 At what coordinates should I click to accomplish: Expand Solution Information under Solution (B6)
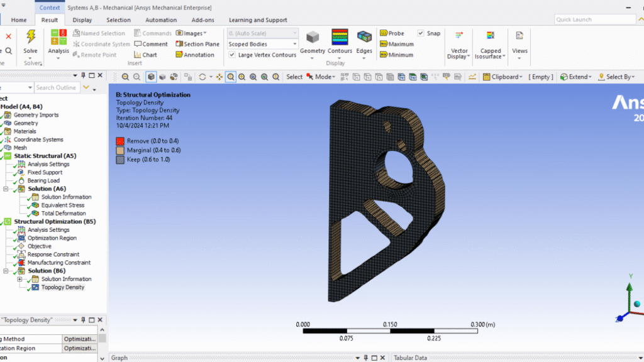(19, 279)
